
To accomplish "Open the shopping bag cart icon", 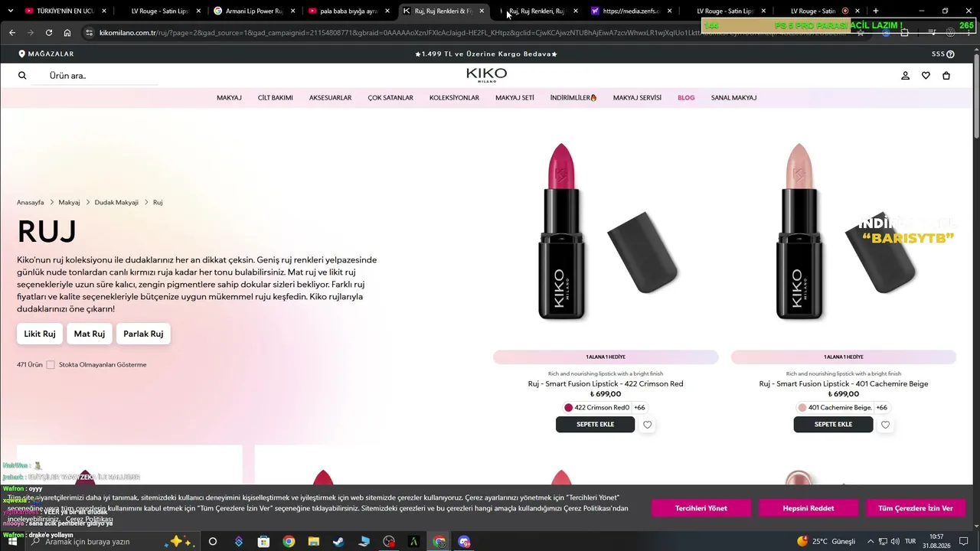I will (x=946, y=76).
